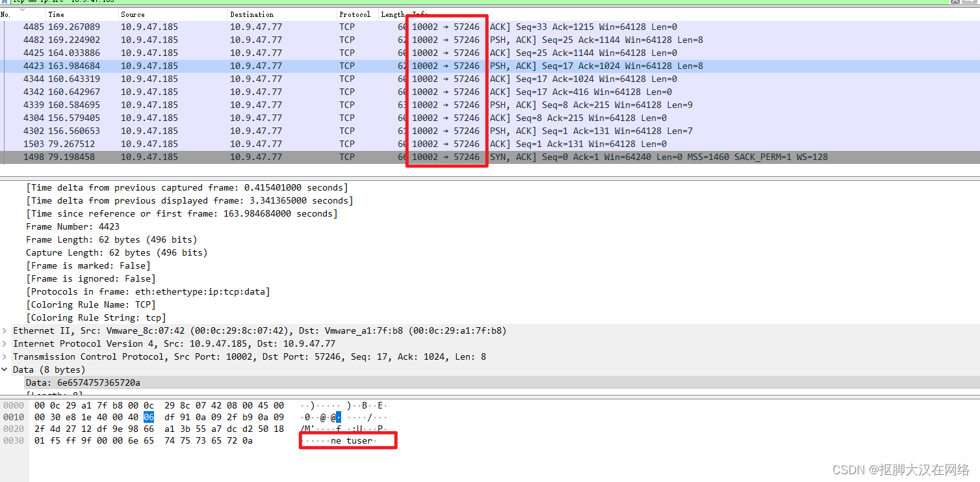Click time value 169.267089
The height and width of the screenshot is (482, 980).
tap(74, 27)
